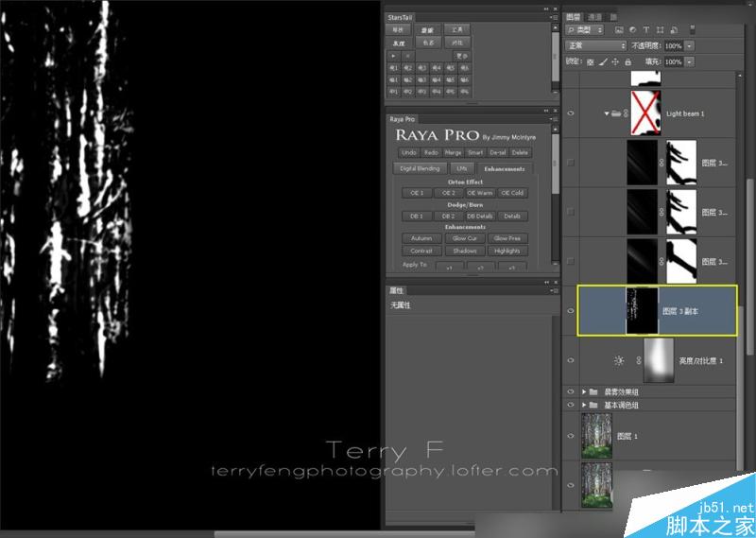Open the 正常 blend mode dropdown

click(x=596, y=45)
